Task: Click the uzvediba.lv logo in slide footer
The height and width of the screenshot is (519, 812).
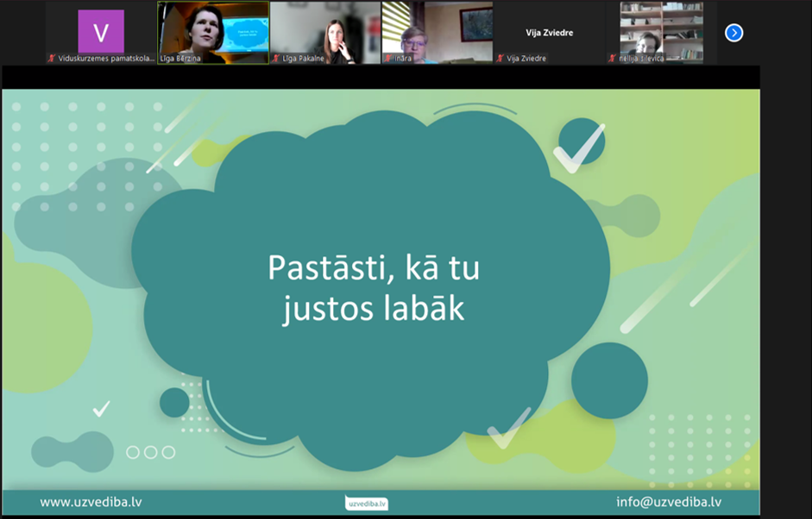Action: [367, 503]
